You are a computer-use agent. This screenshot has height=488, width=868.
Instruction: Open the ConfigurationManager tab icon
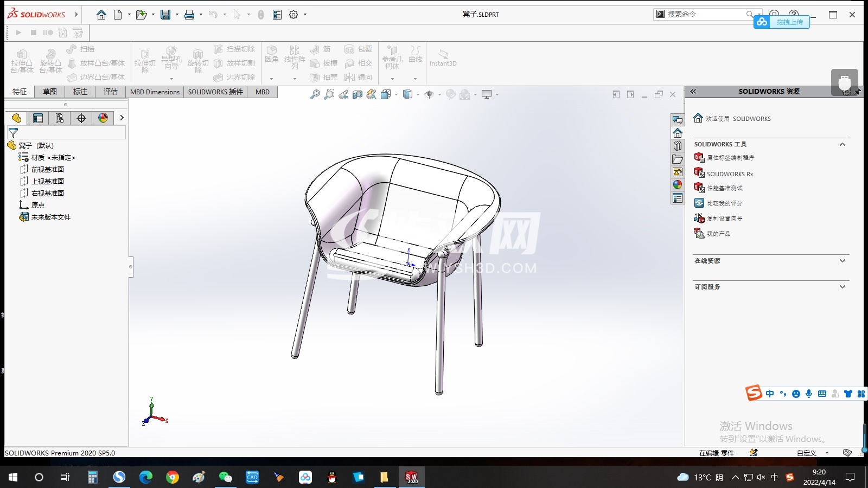coord(60,118)
